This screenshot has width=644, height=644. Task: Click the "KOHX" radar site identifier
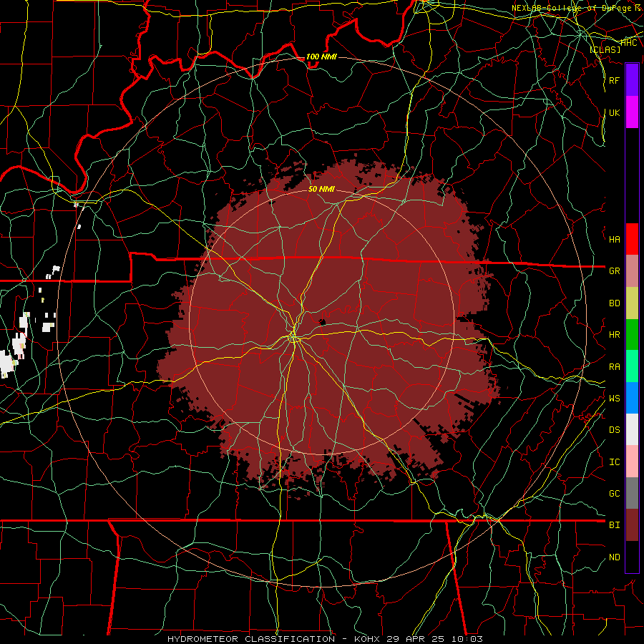[367, 639]
